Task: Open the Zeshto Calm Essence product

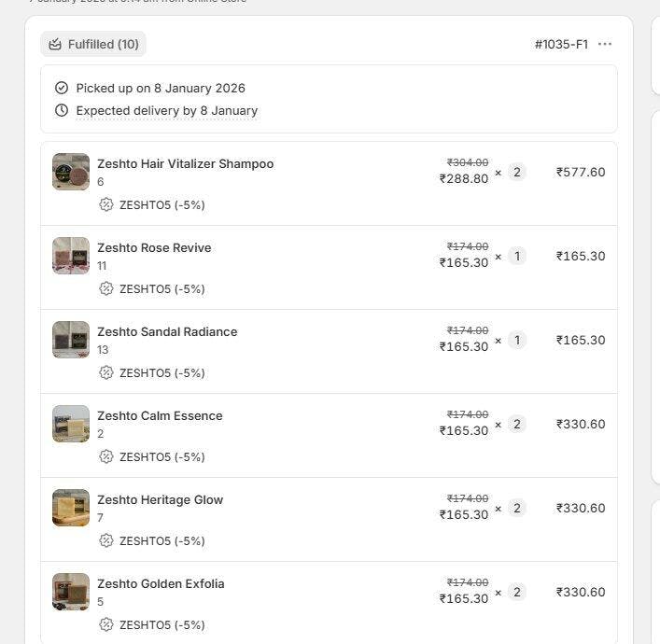Action: pos(160,415)
